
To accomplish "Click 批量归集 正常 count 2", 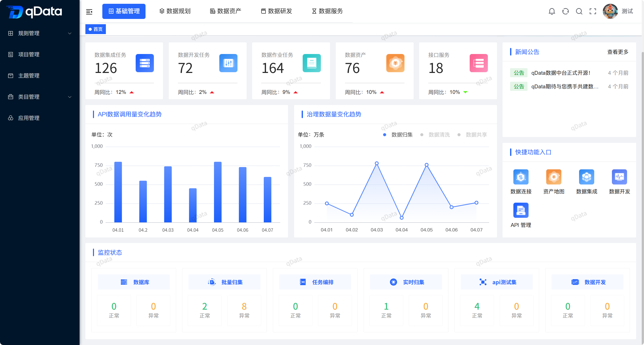I will [x=205, y=306].
